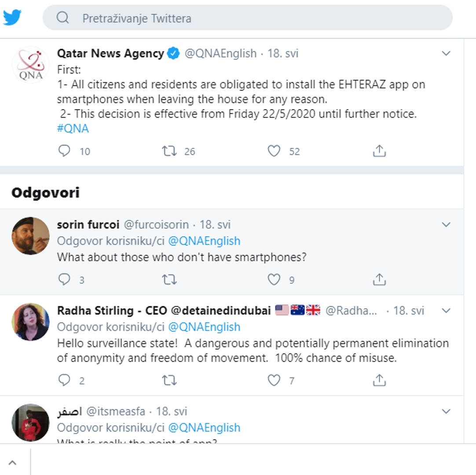Open the #QNA hashtag link
The width and height of the screenshot is (476, 475).
tap(73, 128)
